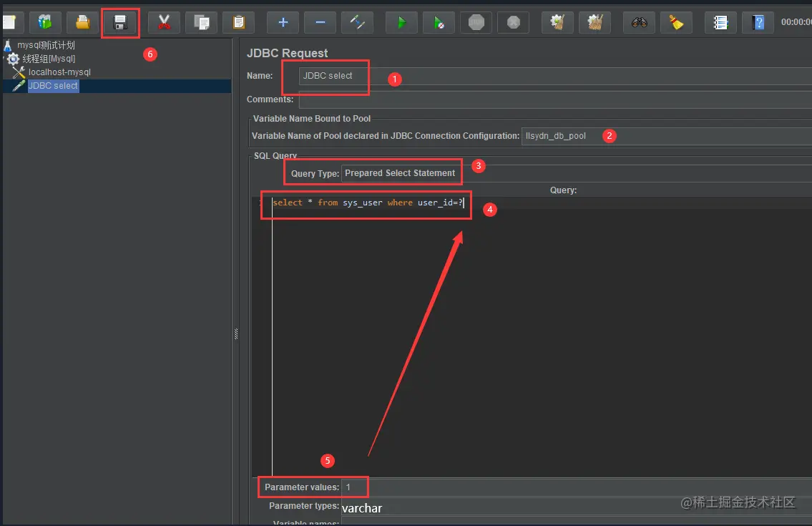Click the Name field containing JDBC select
812x526 pixels.
coord(555,76)
